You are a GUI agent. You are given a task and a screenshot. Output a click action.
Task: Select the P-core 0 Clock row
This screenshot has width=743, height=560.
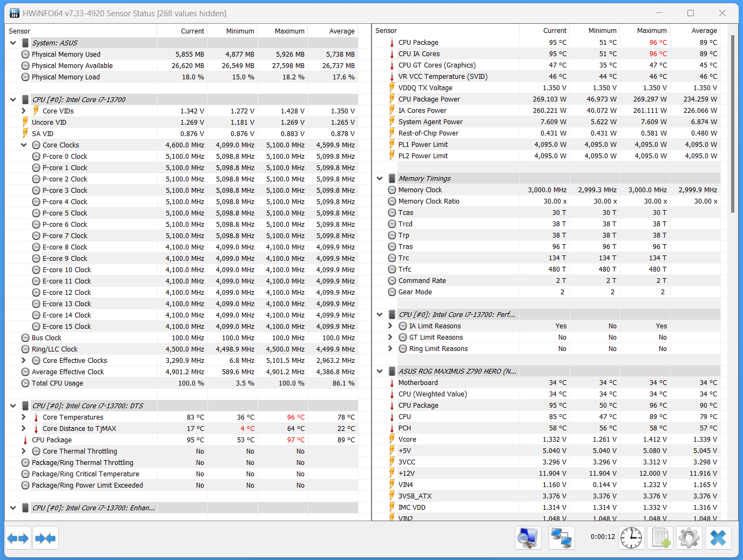coord(181,157)
